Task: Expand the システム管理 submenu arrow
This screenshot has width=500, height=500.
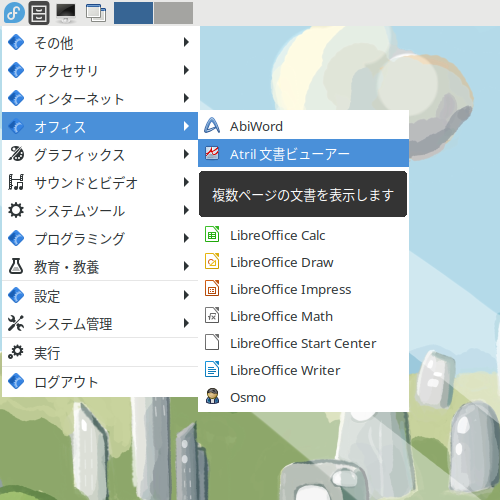Action: pos(186,323)
